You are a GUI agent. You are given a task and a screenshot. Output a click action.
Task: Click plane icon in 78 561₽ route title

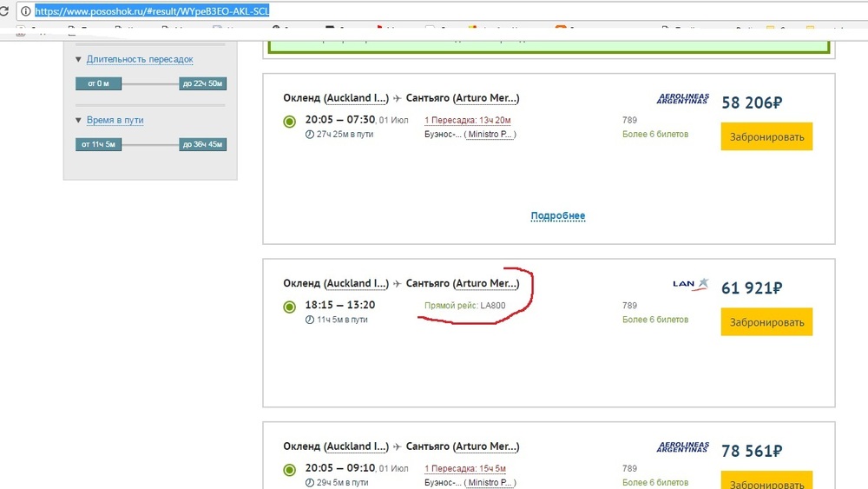398,447
